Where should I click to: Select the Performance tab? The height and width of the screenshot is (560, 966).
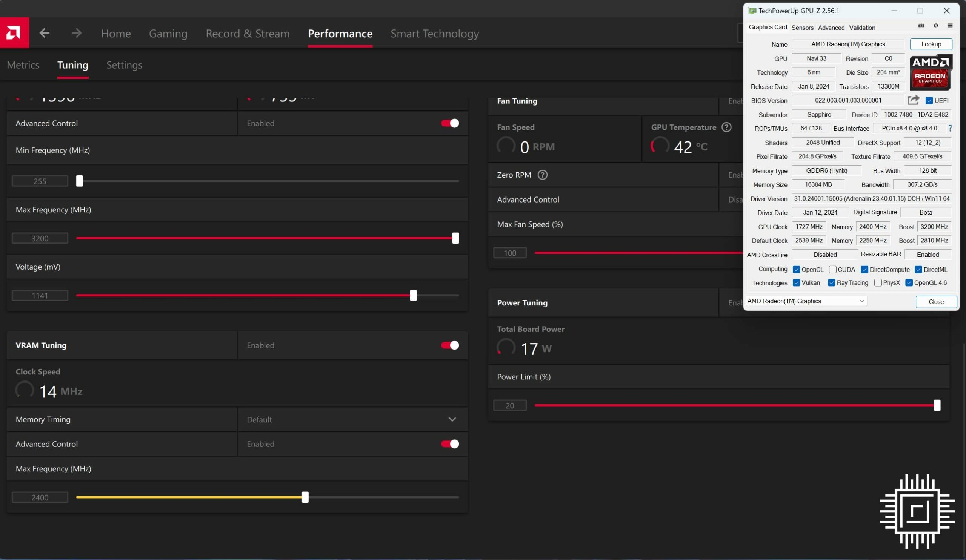[340, 34]
